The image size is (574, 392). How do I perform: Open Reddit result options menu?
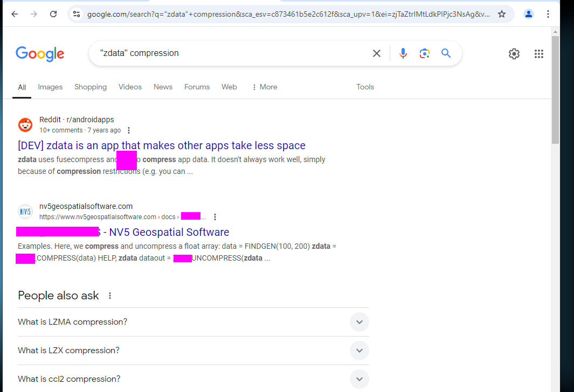tap(128, 130)
